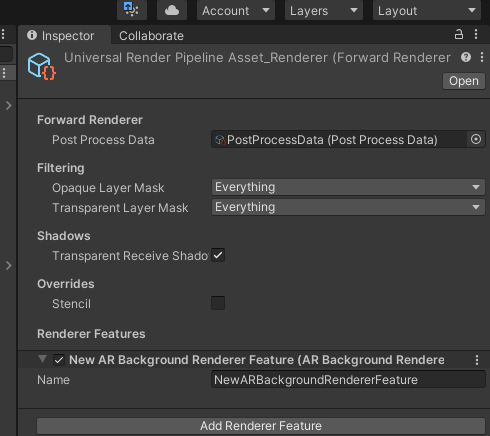Open the Post Process Data object picker
This screenshot has width=490, height=436.
[x=476, y=139]
